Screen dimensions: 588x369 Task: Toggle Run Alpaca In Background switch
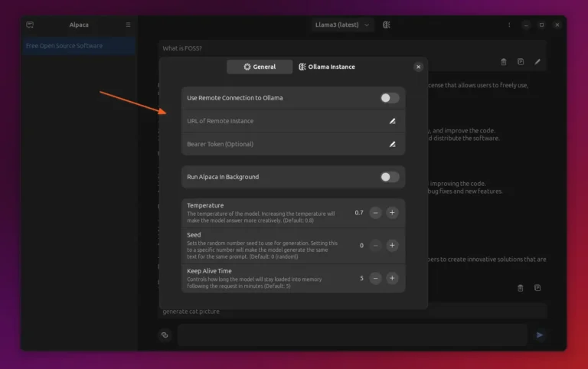(x=390, y=177)
